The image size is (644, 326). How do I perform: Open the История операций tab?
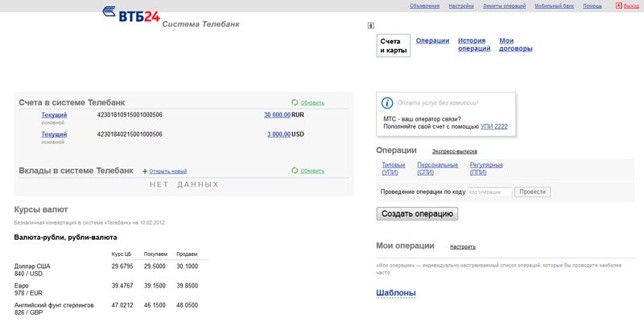474,44
